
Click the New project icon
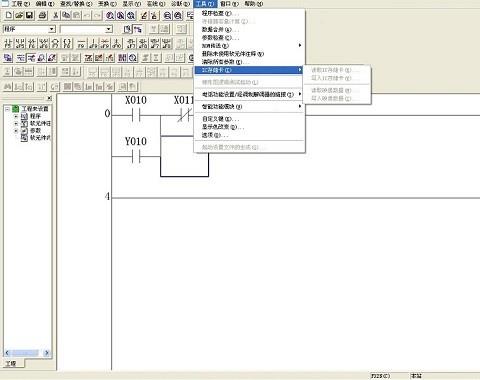(x=9, y=15)
